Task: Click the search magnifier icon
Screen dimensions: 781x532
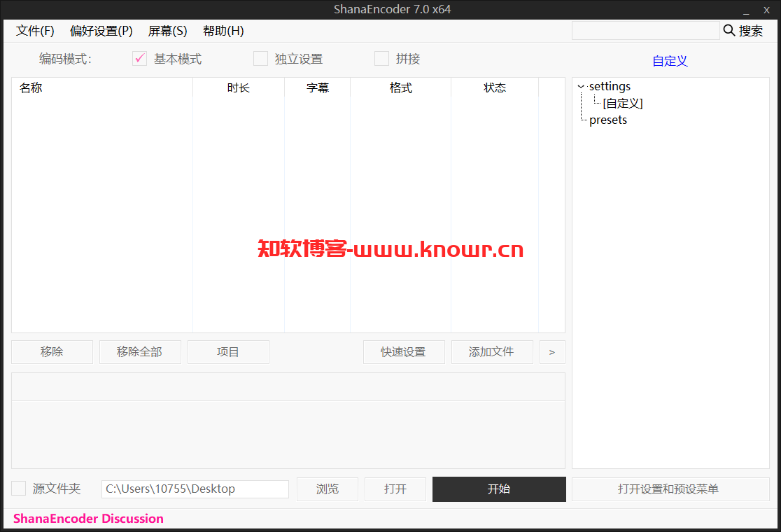Action: (729, 30)
